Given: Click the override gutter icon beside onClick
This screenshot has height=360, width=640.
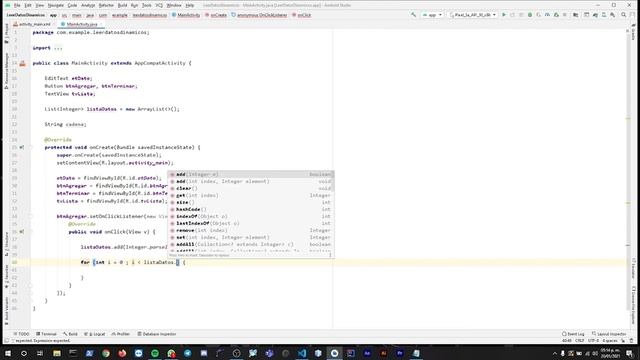Looking at the screenshot, I should pyautogui.click(x=22, y=232).
